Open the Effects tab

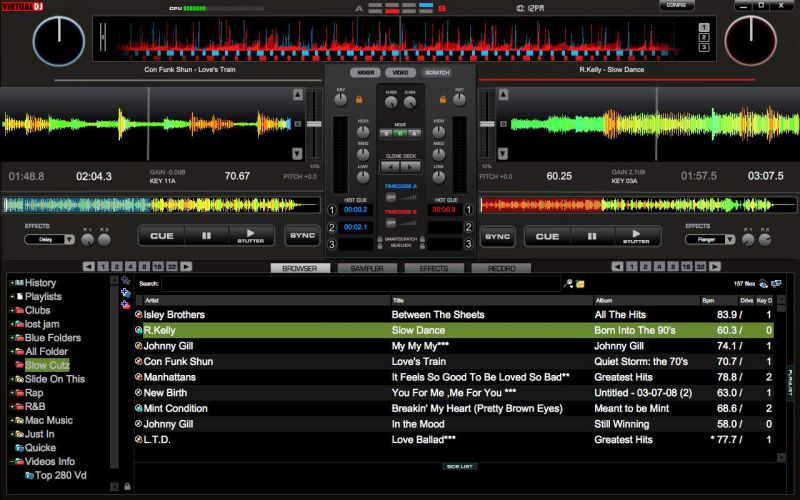[x=434, y=268]
